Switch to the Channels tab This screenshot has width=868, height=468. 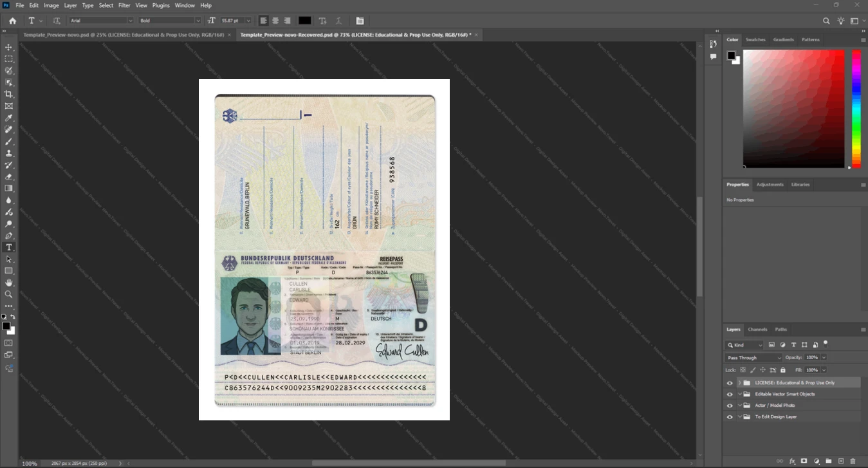click(x=757, y=330)
